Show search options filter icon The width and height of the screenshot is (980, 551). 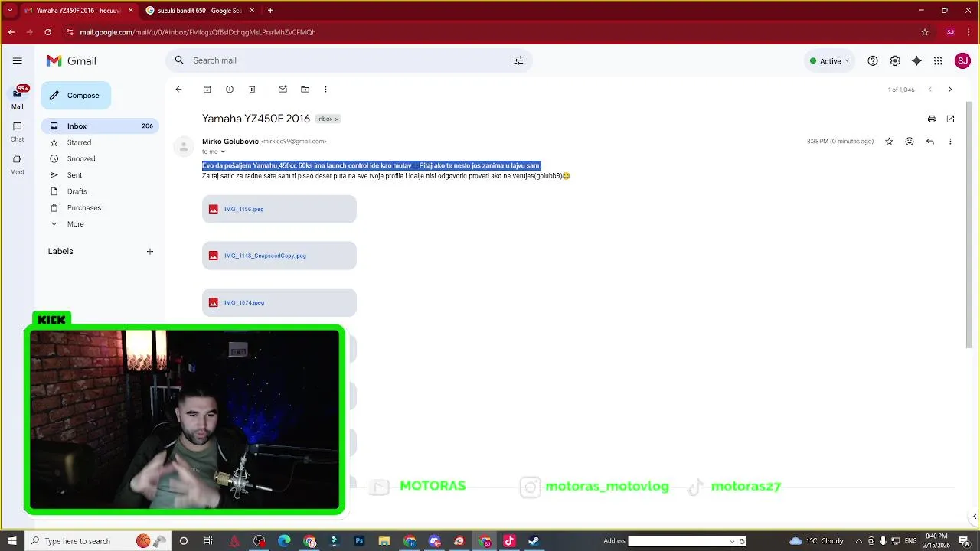click(x=518, y=60)
